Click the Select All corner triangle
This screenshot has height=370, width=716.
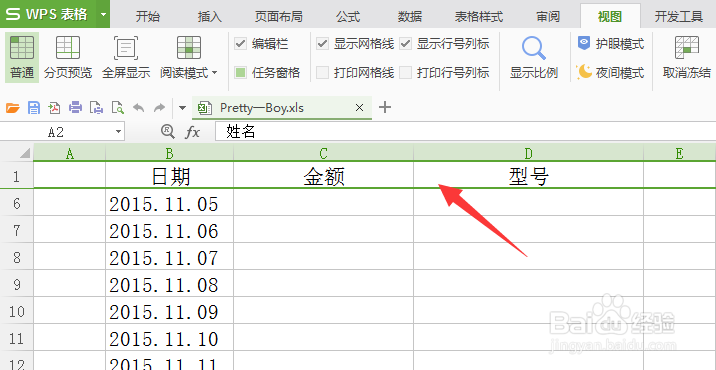[x=25, y=154]
